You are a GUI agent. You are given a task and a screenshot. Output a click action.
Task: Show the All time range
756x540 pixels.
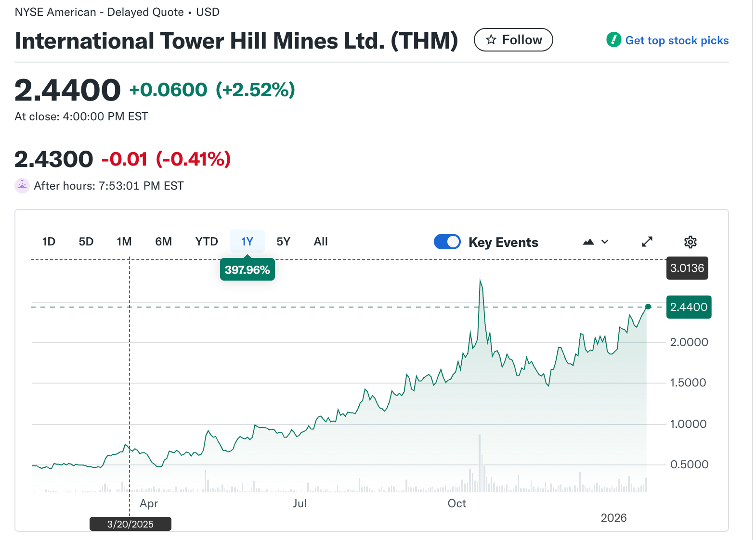pyautogui.click(x=321, y=242)
